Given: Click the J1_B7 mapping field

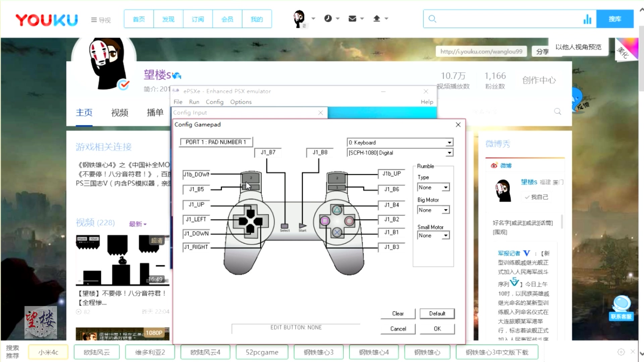Looking at the screenshot, I should (268, 153).
